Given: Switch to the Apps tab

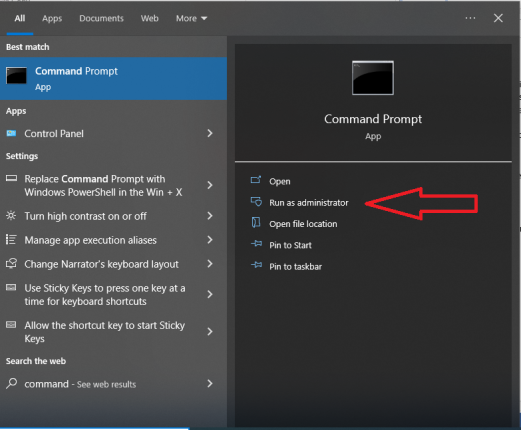Looking at the screenshot, I should tap(52, 18).
